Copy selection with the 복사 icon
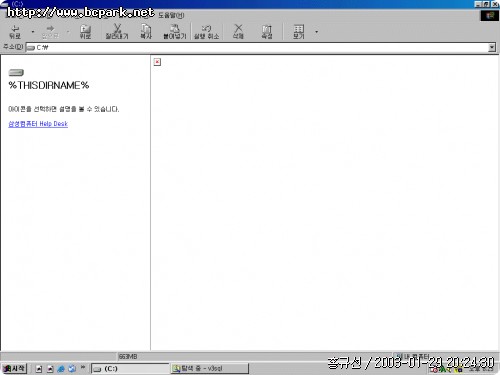This screenshot has height=375, width=500. click(x=146, y=32)
